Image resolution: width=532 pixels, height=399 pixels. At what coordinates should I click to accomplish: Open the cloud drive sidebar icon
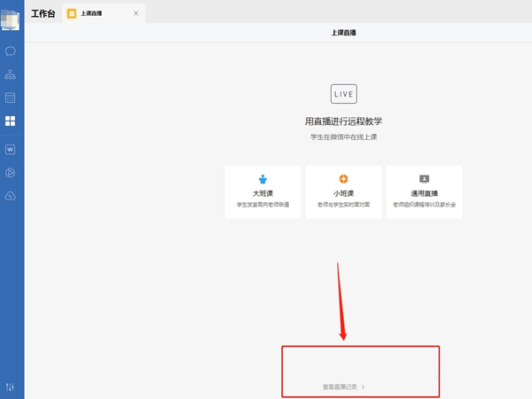[x=11, y=196]
